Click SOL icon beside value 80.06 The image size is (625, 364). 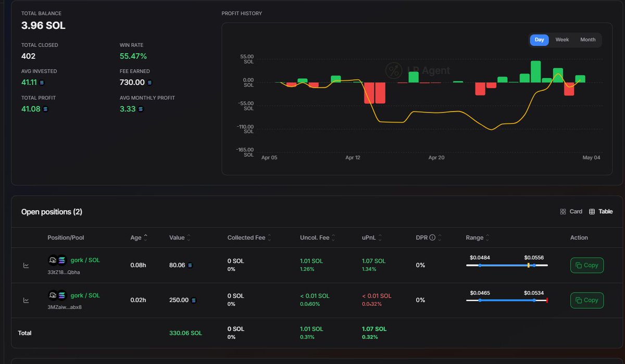[190, 265]
